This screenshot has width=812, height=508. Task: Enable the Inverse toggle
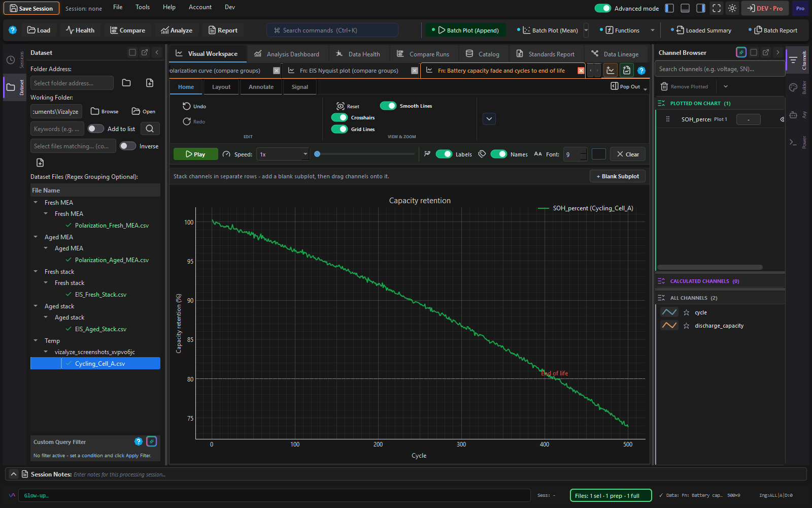(128, 146)
